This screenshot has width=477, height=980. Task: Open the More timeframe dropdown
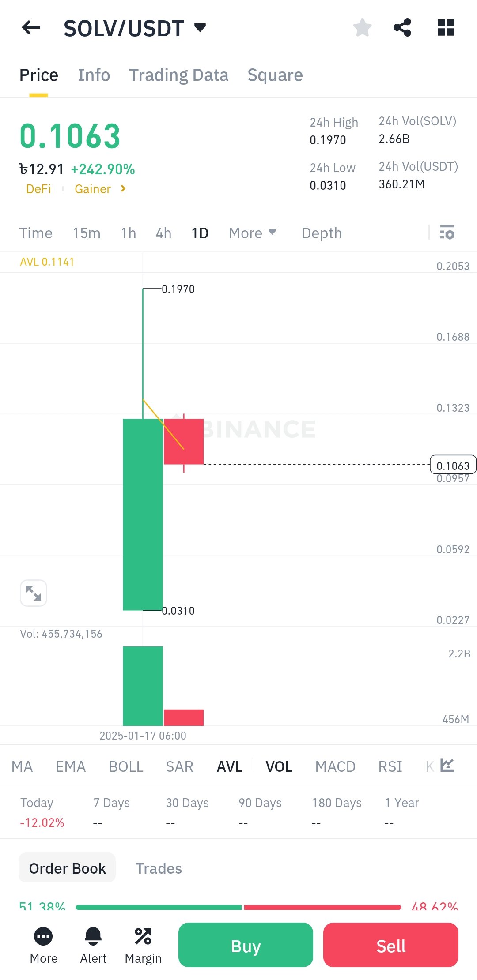[x=252, y=233]
